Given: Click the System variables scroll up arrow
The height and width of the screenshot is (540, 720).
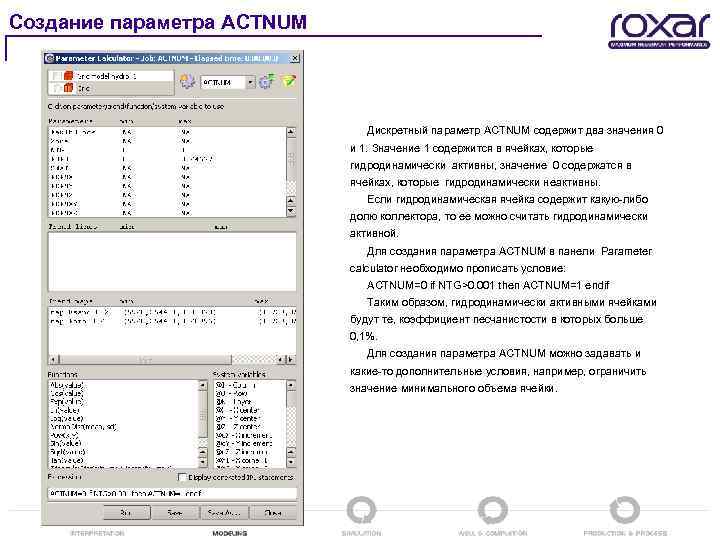Looking at the screenshot, I should coord(291,385).
